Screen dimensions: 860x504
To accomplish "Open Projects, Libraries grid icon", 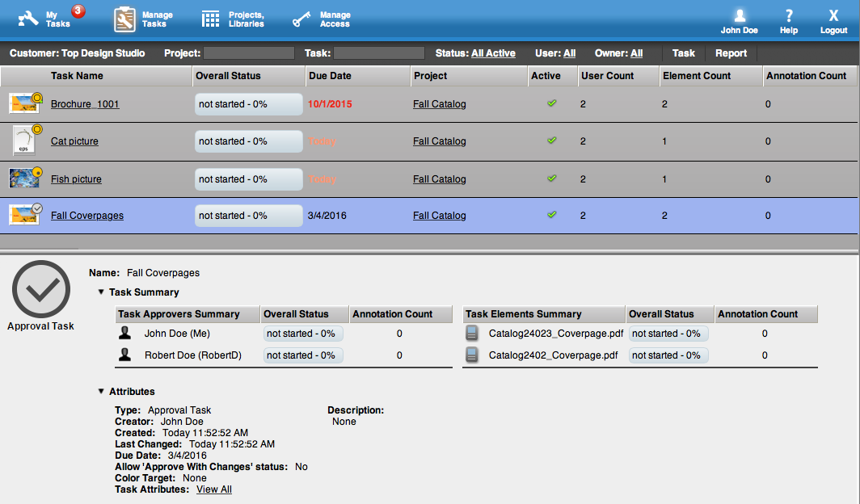I will [211, 19].
